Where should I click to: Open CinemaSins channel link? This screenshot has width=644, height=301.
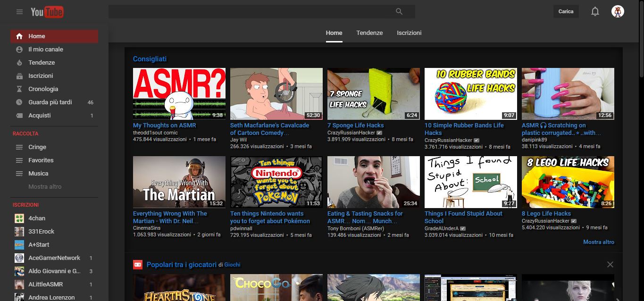pyautogui.click(x=147, y=228)
